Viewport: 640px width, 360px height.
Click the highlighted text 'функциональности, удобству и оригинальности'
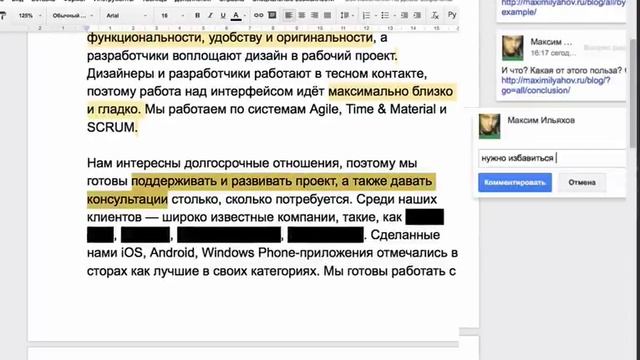[x=230, y=38]
